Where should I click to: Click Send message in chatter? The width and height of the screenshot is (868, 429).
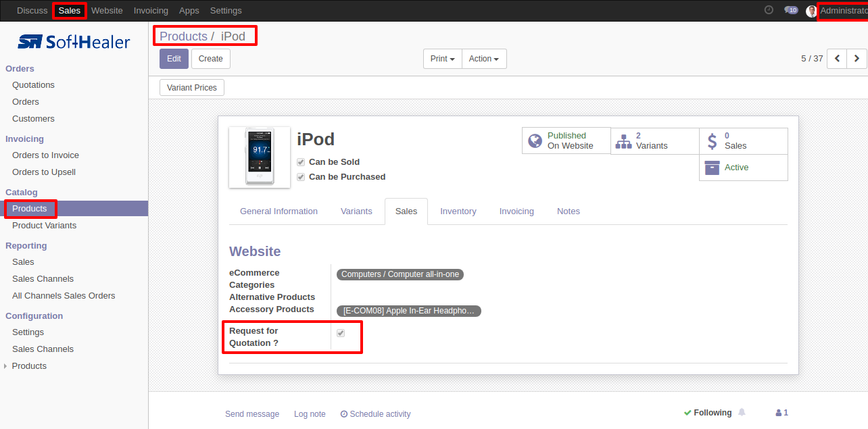point(252,414)
